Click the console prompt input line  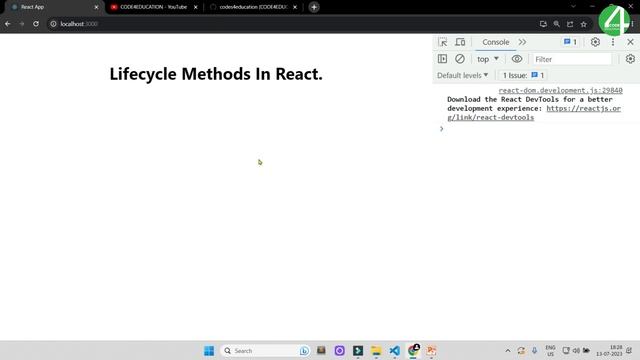[x=539, y=129]
